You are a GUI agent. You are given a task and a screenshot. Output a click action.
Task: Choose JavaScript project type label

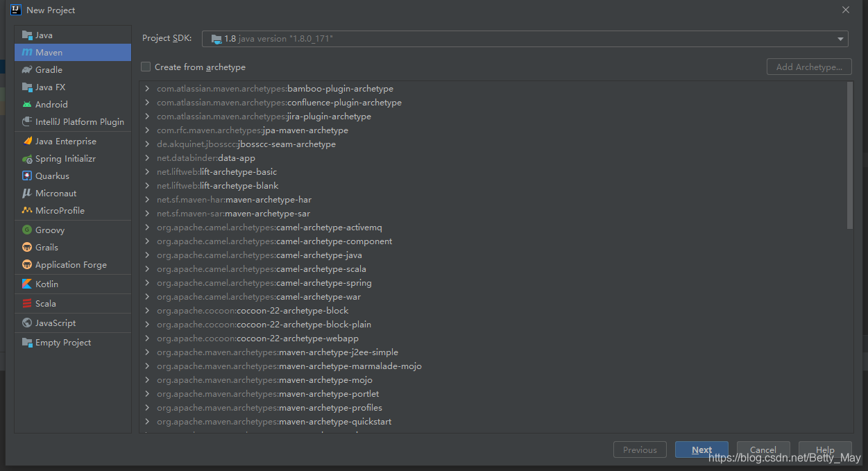(56, 323)
